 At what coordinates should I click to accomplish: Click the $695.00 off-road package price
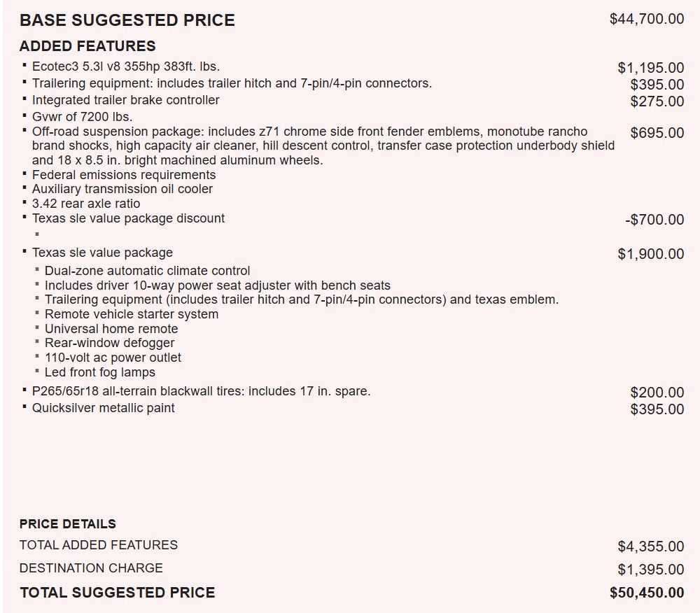(x=657, y=133)
